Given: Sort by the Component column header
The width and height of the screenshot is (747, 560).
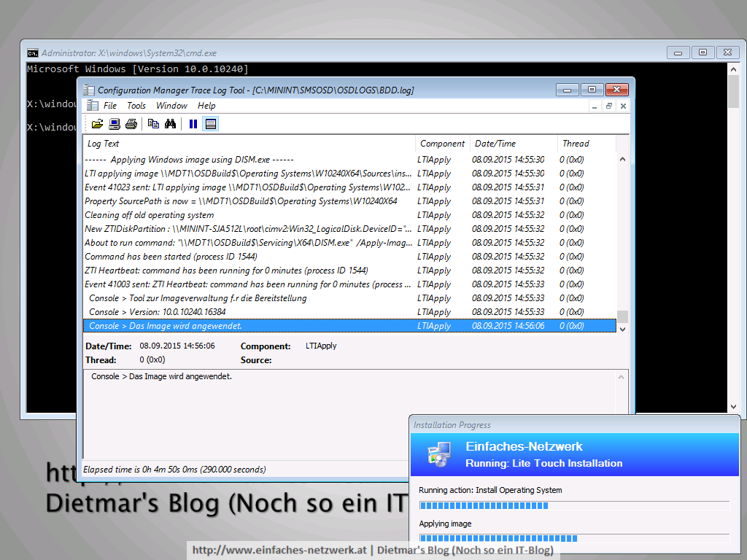Looking at the screenshot, I should [x=443, y=144].
